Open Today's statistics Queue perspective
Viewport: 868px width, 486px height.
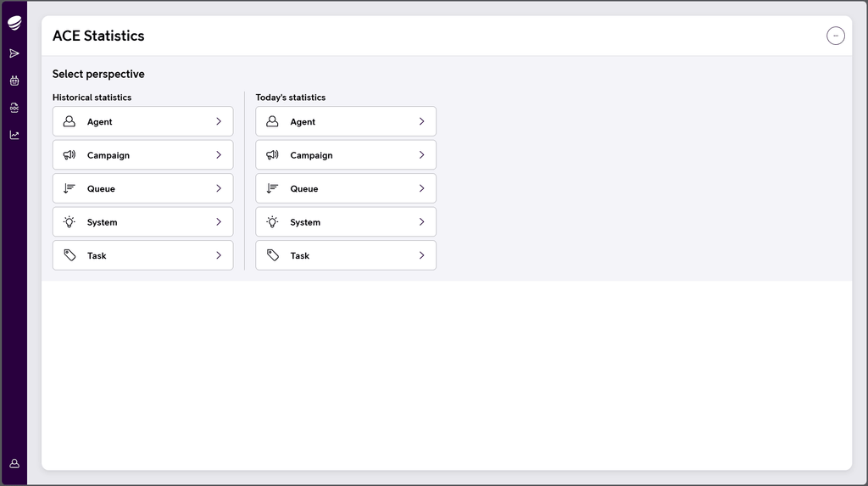click(x=346, y=188)
